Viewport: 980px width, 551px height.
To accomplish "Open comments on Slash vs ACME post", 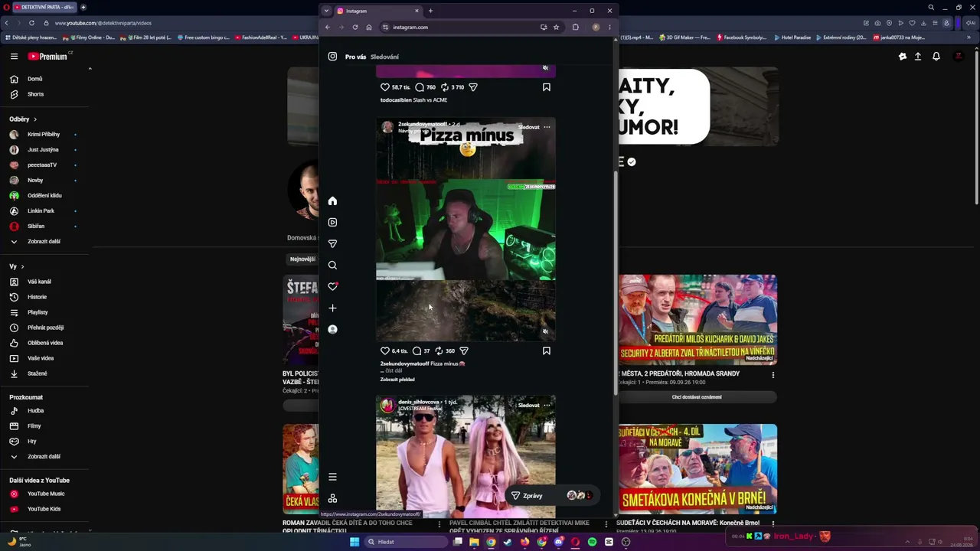I will [420, 87].
